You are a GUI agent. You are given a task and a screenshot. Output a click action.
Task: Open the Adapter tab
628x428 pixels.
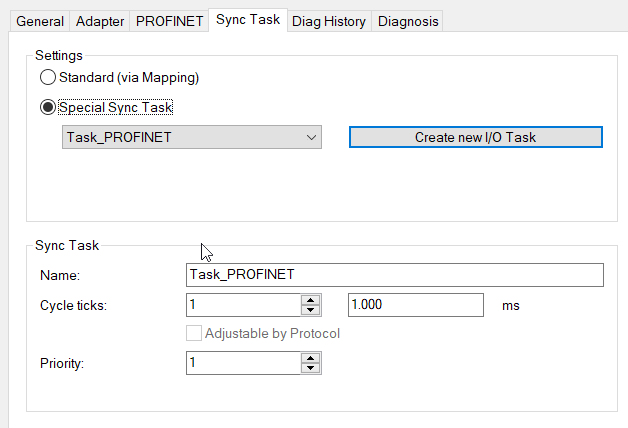pyautogui.click(x=99, y=21)
